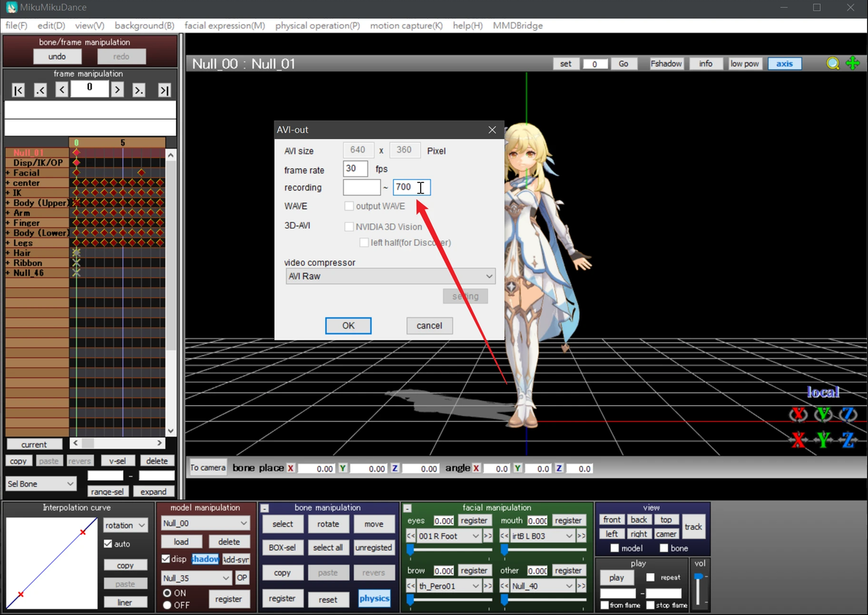Click the yellow magnifier zoom icon
Image resolution: width=868 pixels, height=615 pixels.
[832, 63]
